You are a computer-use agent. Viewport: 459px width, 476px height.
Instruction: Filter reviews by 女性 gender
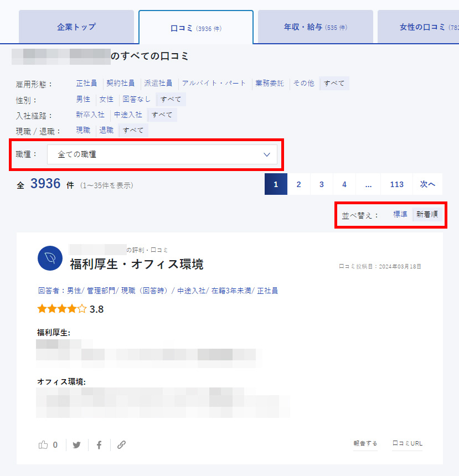pos(106,99)
